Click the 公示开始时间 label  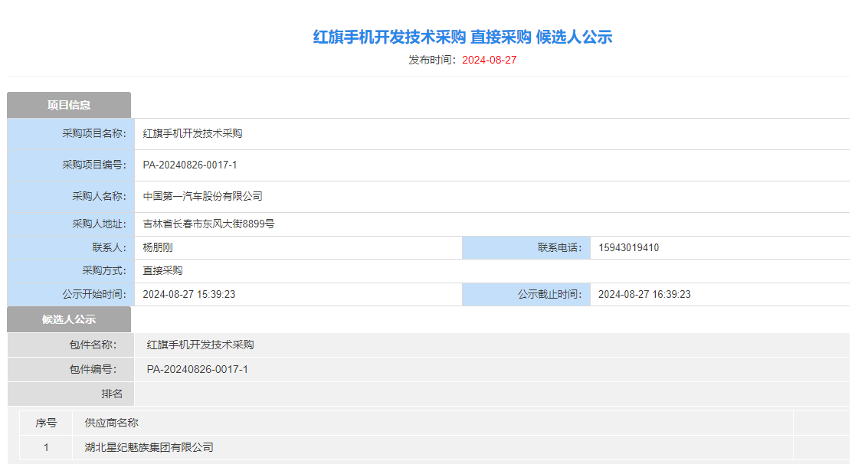click(x=94, y=294)
